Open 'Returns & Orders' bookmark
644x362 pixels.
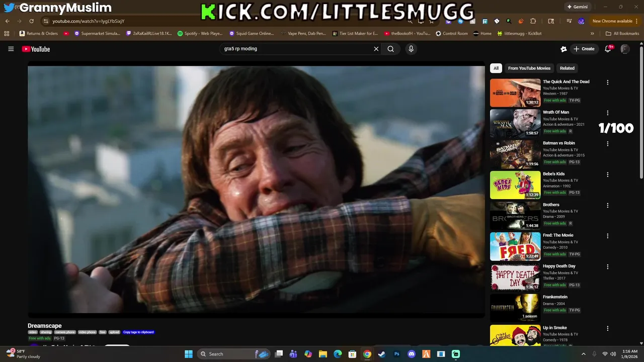tap(39, 34)
